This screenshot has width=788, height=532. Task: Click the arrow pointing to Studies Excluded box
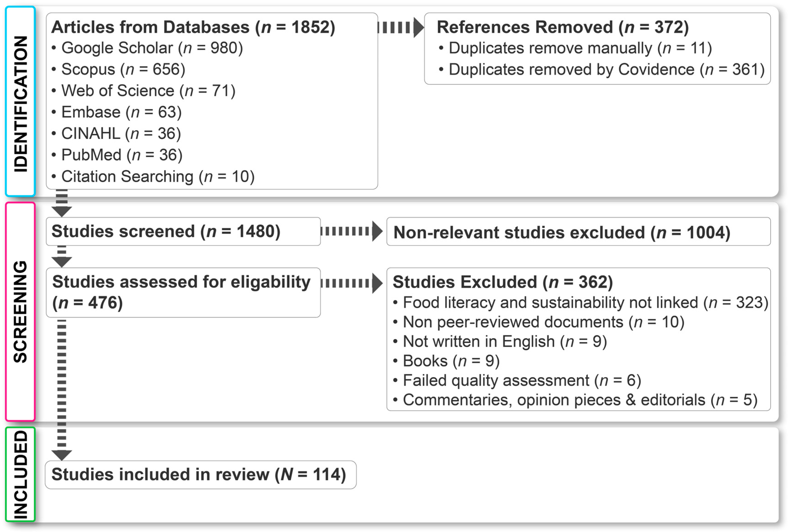(351, 283)
